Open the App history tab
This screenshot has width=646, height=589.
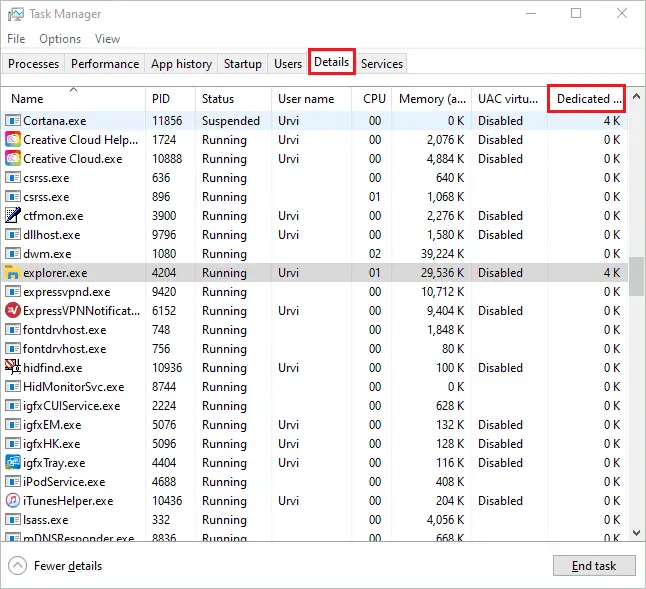[x=181, y=64]
